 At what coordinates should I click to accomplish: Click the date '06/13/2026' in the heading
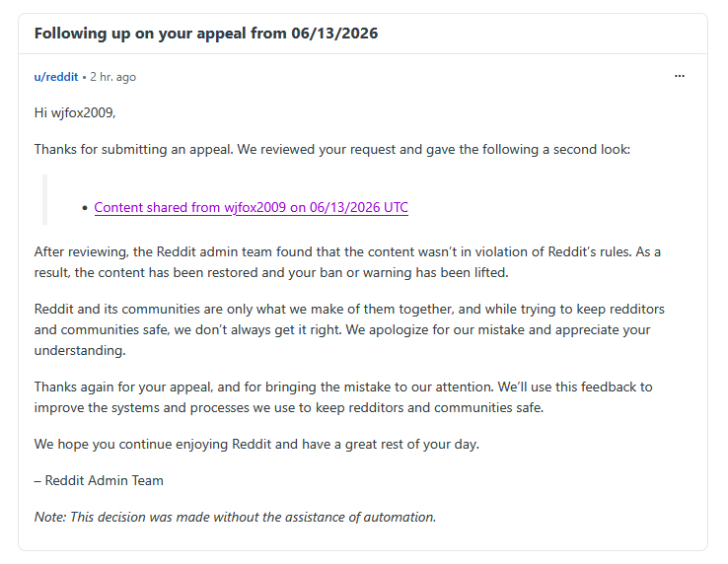coord(334,34)
